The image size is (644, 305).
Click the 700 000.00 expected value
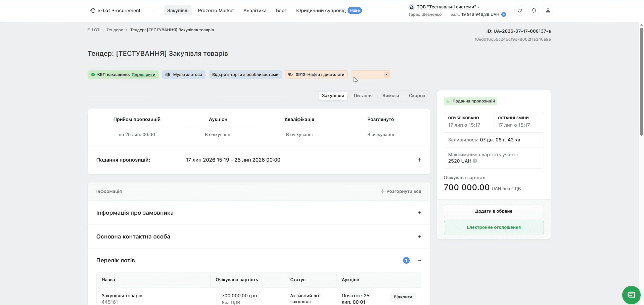[x=467, y=187]
